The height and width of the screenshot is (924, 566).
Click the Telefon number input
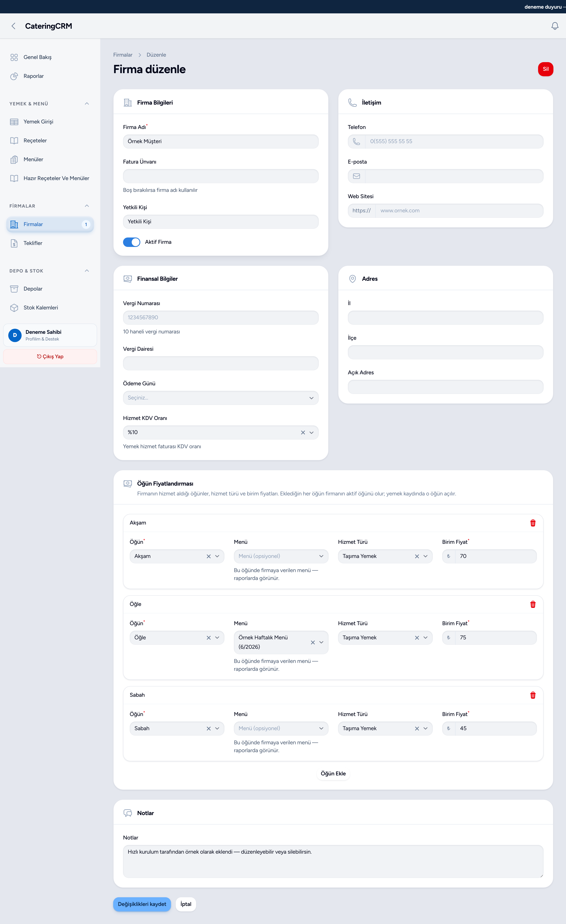[454, 141]
